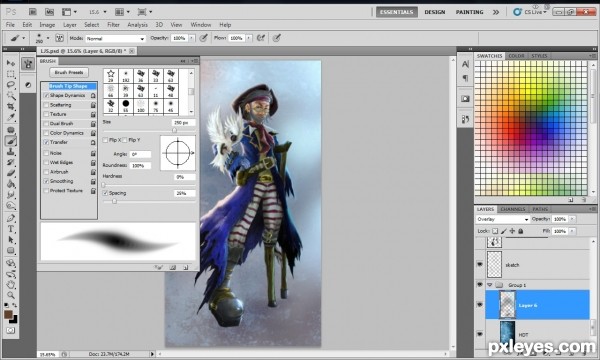This screenshot has height=360, width=600.
Task: Enable Color Dynamics checkbox
Action: [x=46, y=133]
